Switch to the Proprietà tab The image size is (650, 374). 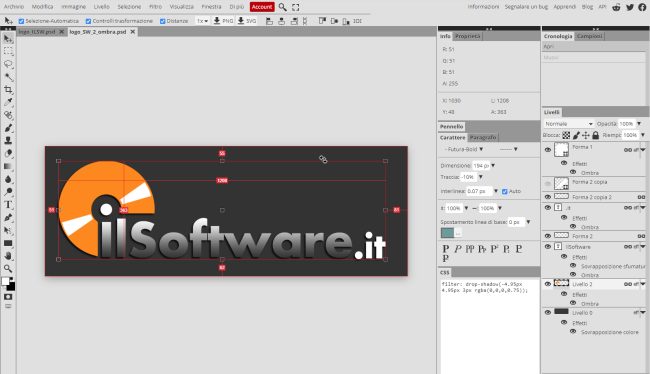click(x=468, y=36)
